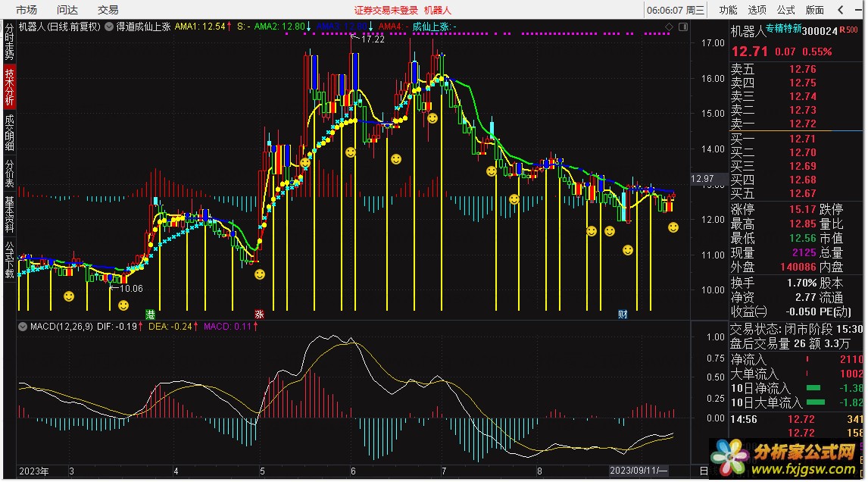
Task: Click the 12.97 price cursor label
Action: [702, 179]
